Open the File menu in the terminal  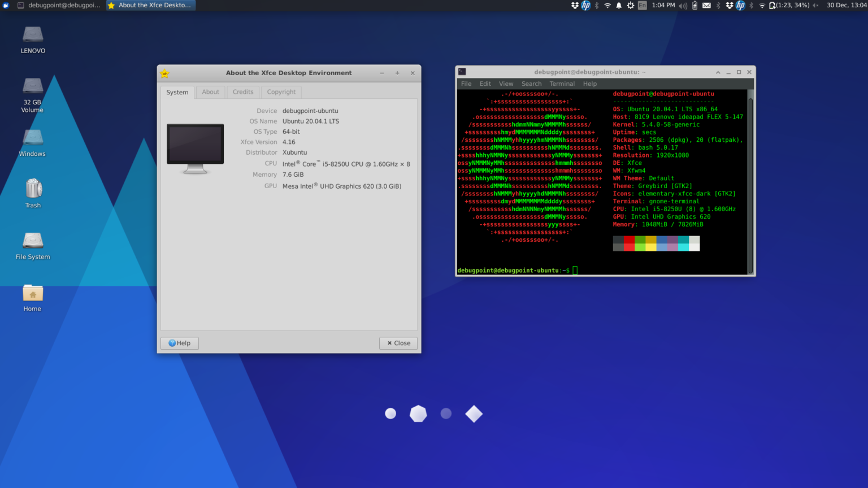pos(466,84)
